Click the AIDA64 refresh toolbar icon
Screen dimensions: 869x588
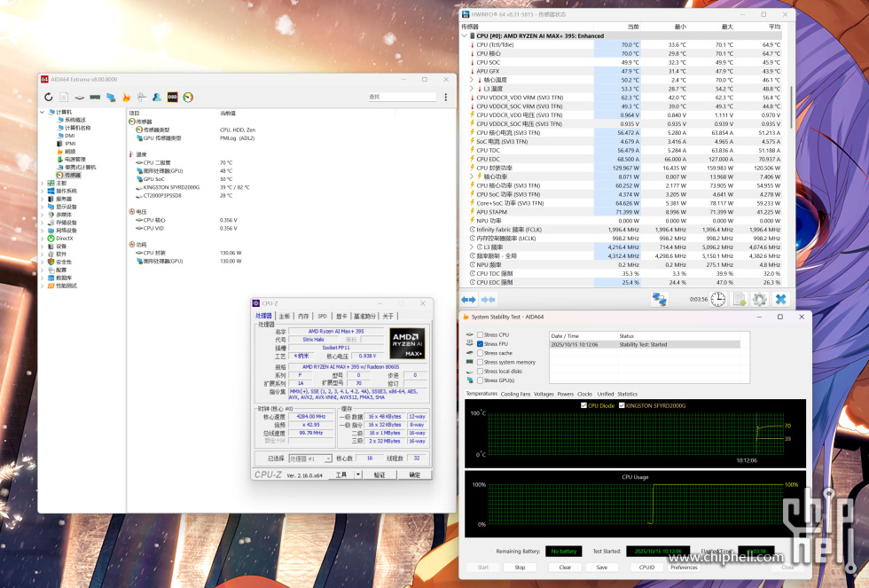click(49, 97)
